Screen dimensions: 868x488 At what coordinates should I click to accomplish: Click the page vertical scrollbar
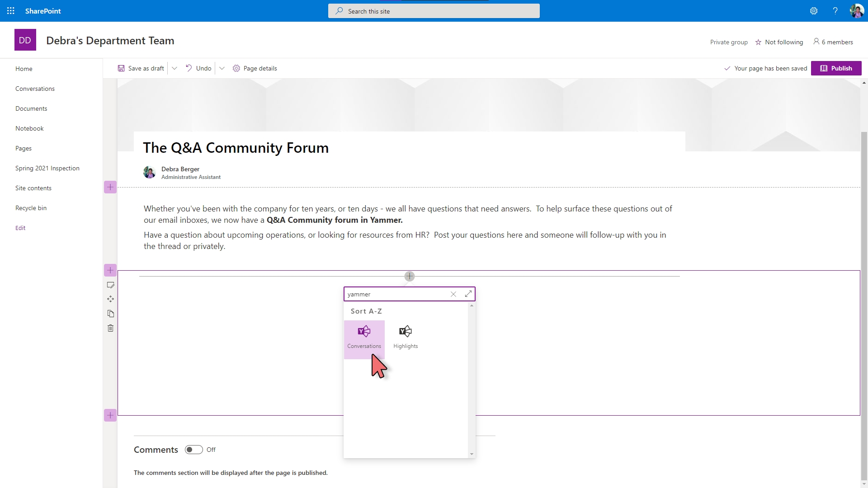pyautogui.click(x=864, y=305)
